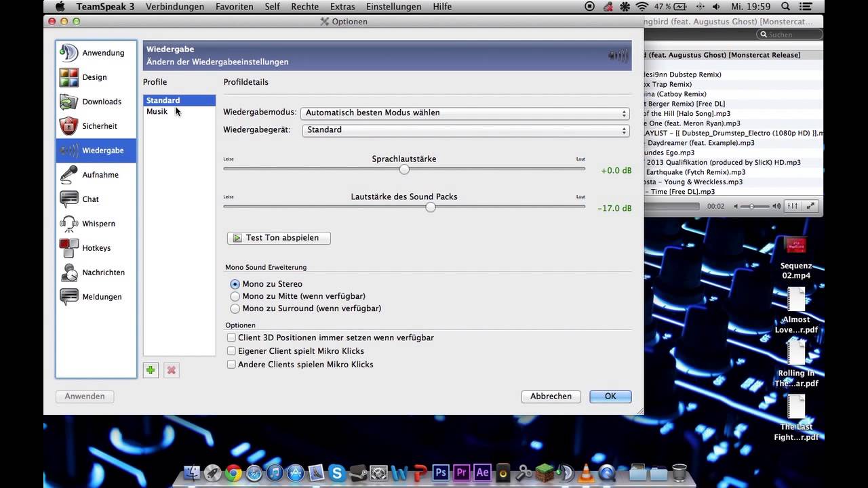Expand music player to full view icon
The width and height of the screenshot is (868, 488).
click(810, 206)
